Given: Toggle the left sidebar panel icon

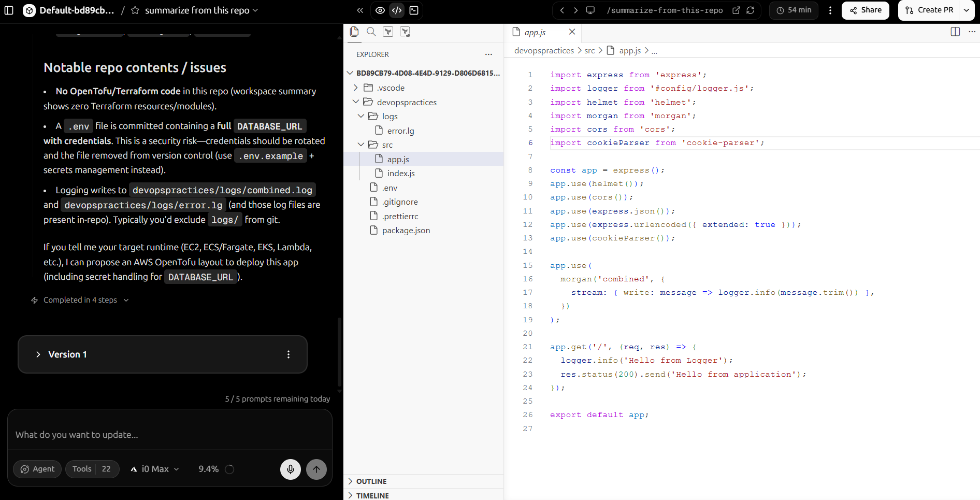Looking at the screenshot, I should point(9,10).
